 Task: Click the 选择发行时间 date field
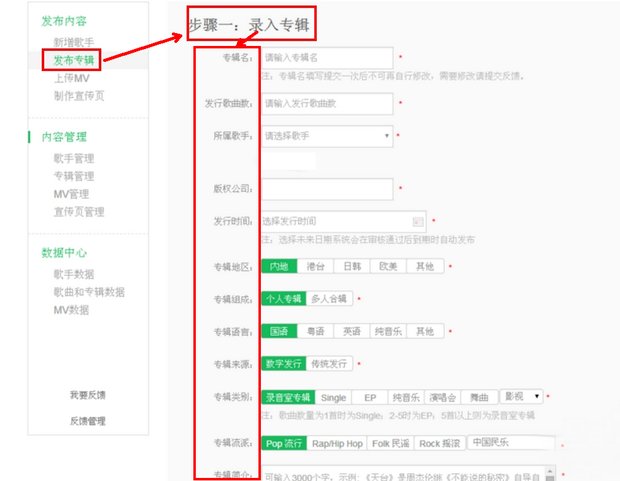343,222
